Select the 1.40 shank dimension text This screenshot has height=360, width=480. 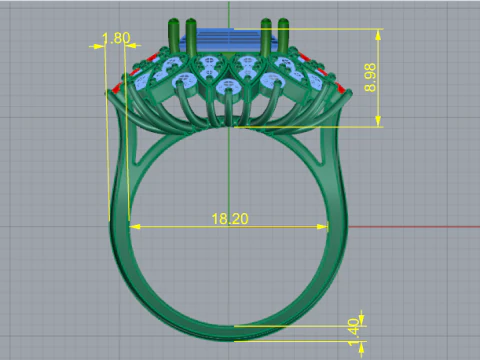353,332
